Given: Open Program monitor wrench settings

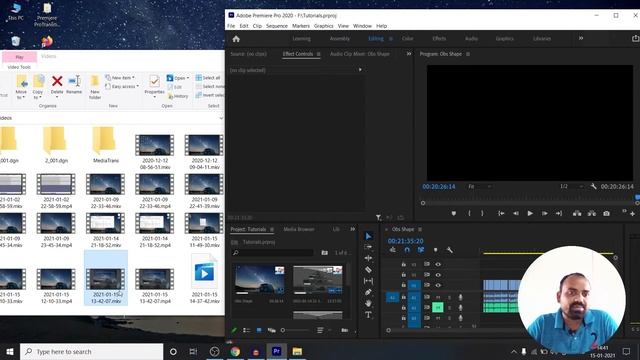Looking at the screenshot, I should click(x=593, y=187).
